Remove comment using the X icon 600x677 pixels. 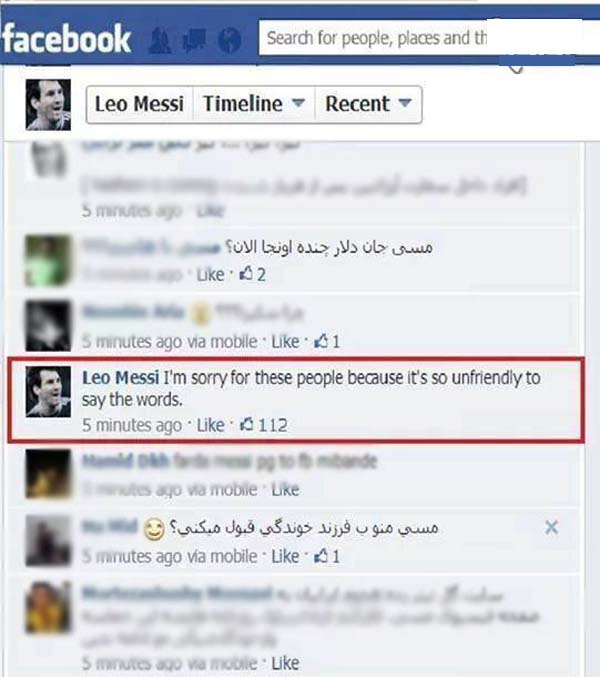[551, 527]
